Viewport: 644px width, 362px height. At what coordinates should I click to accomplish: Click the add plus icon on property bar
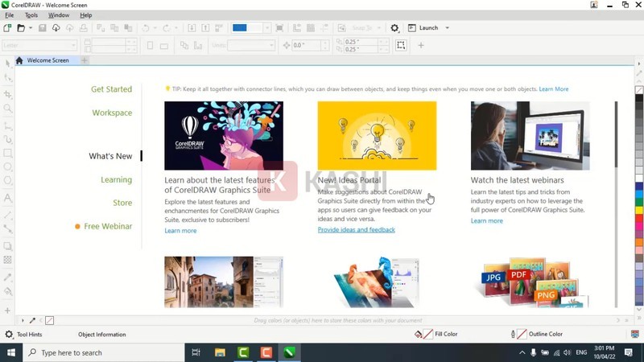(421, 45)
